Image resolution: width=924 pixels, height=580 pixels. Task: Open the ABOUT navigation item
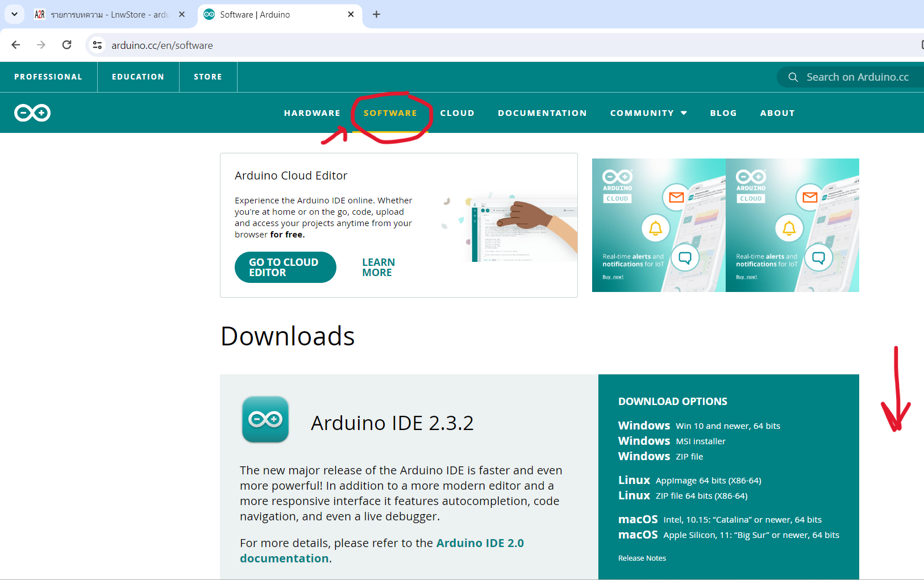tap(777, 113)
